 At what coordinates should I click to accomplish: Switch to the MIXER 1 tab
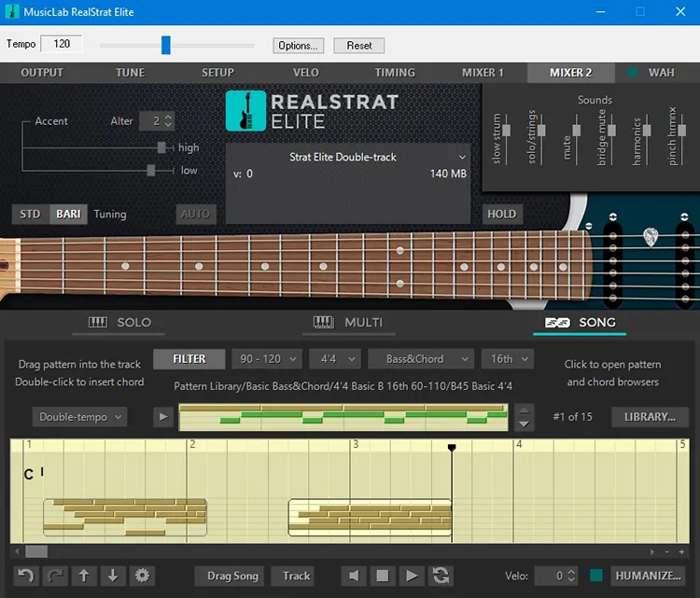tap(483, 72)
